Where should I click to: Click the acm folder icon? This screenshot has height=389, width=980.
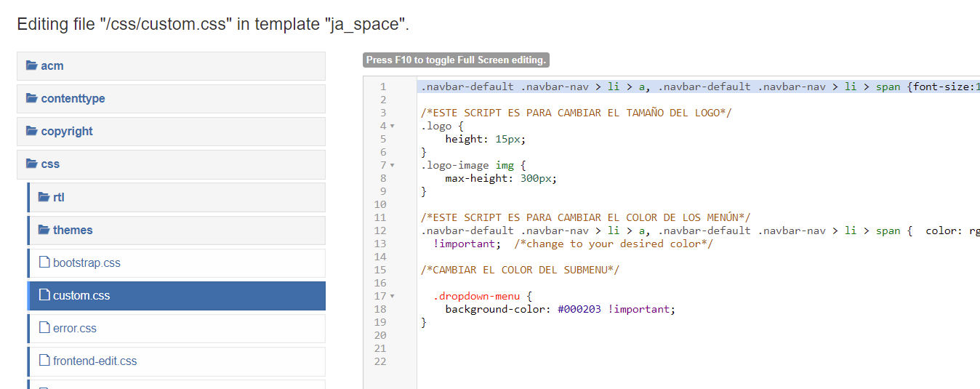(32, 65)
